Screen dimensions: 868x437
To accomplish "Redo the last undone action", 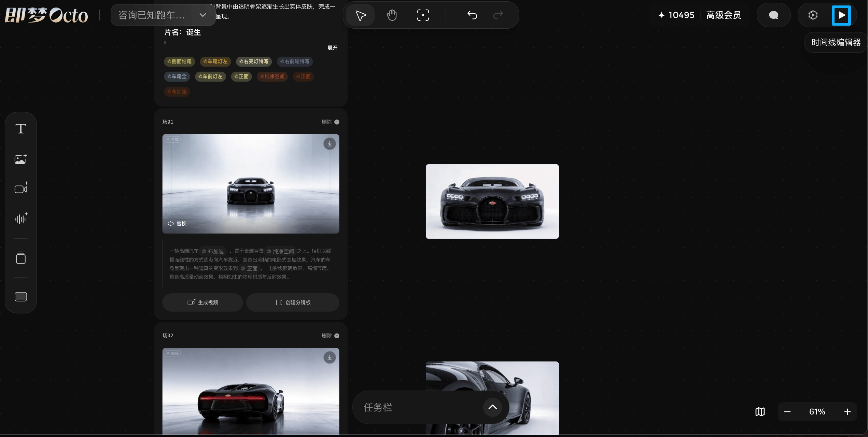I will (x=498, y=15).
